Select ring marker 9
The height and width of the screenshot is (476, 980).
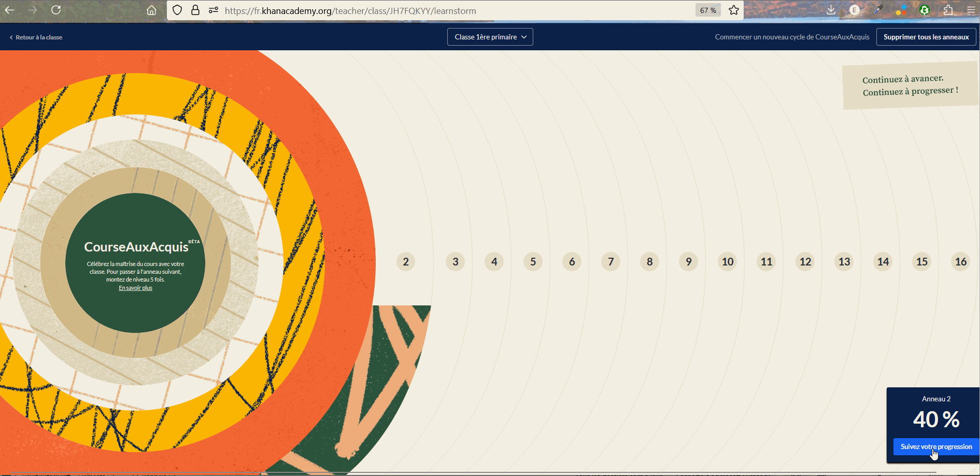(x=689, y=262)
